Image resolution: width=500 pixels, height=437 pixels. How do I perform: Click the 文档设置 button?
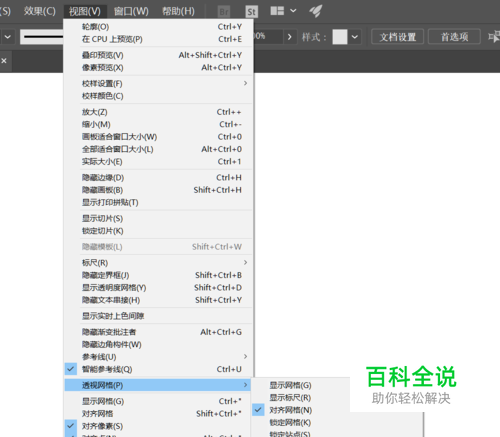(x=397, y=37)
